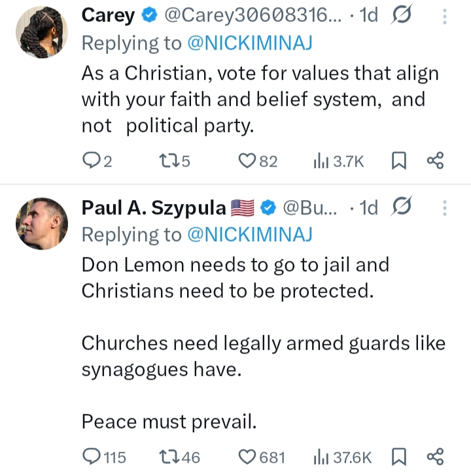Visit @NICKIMINAJ link in Carey's reply
Image resolution: width=471 pixels, height=476 pixels.
(x=250, y=42)
